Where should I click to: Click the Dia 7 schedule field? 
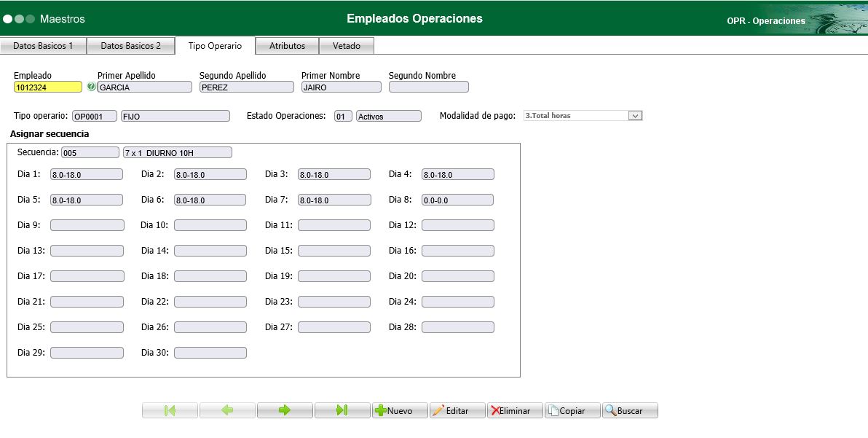tap(334, 200)
